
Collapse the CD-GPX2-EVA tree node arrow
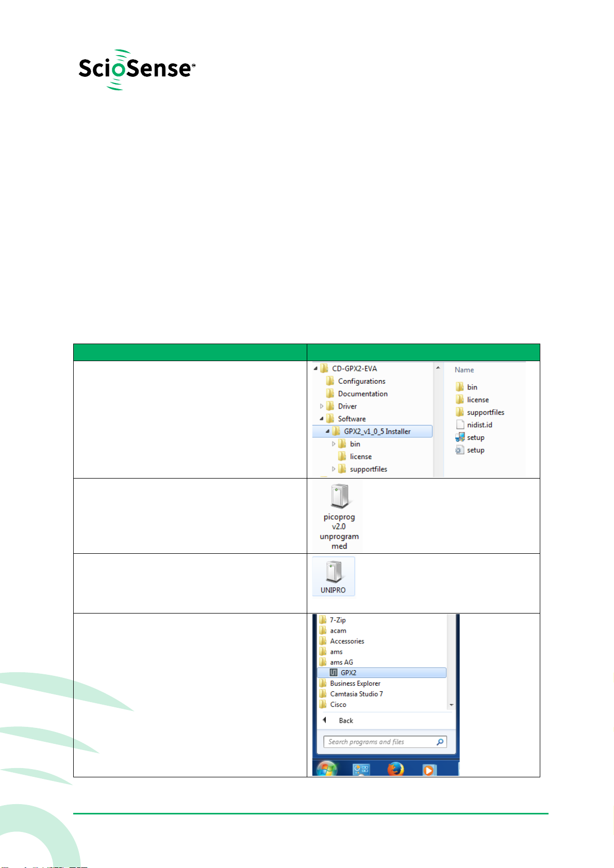pyautogui.click(x=316, y=369)
